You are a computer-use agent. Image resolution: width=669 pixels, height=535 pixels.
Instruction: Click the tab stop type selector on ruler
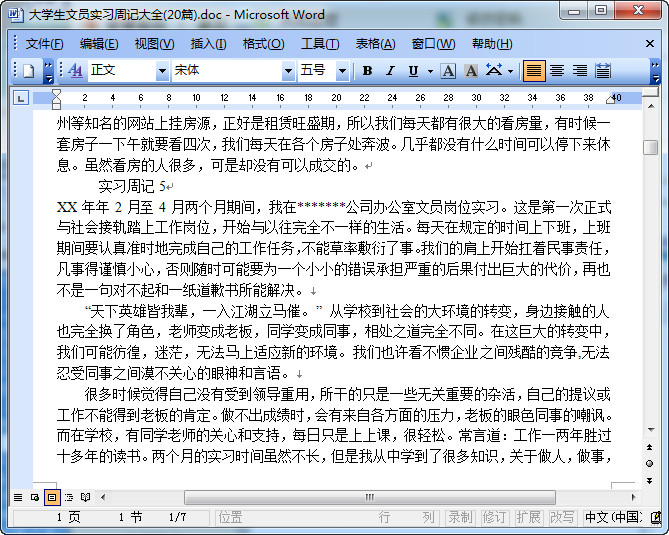20,98
